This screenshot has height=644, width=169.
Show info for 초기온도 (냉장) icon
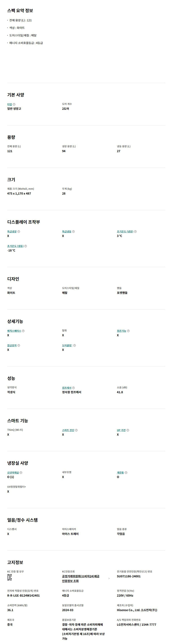136,232
